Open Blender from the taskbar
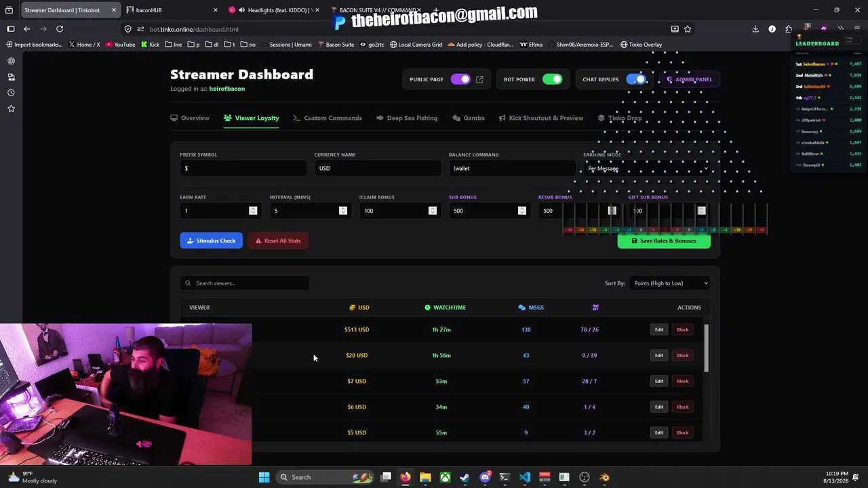Screen dimensions: 868x488 pyautogui.click(x=604, y=477)
